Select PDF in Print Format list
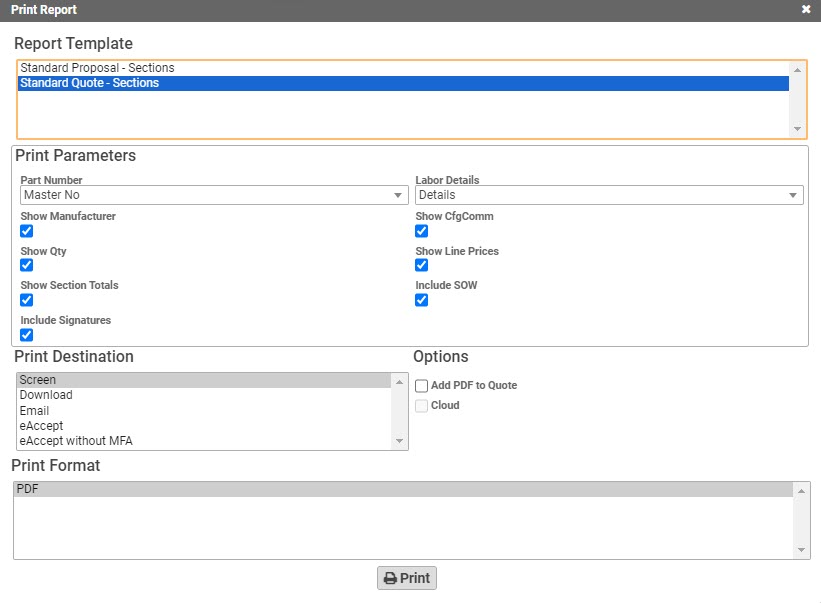 [27, 489]
